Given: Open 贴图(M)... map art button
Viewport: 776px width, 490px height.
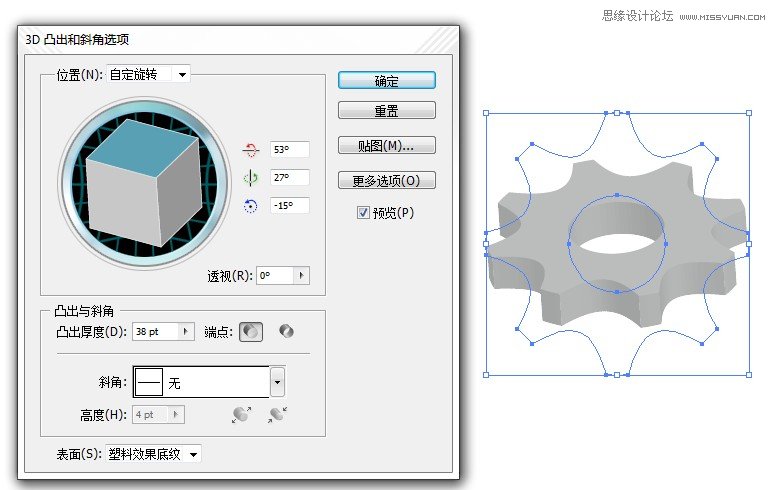Looking at the screenshot, I should pyautogui.click(x=387, y=146).
